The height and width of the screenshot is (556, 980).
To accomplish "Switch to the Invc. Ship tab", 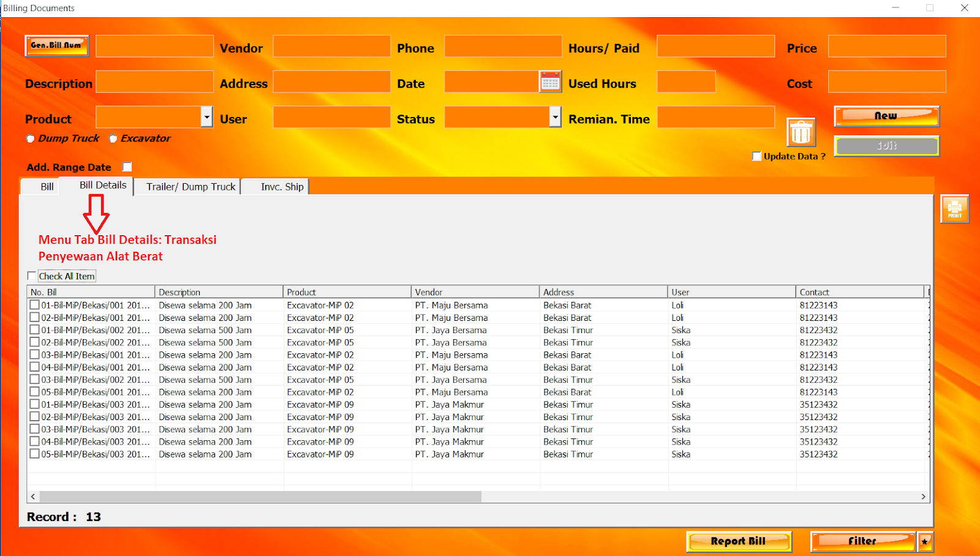I will click(x=281, y=186).
